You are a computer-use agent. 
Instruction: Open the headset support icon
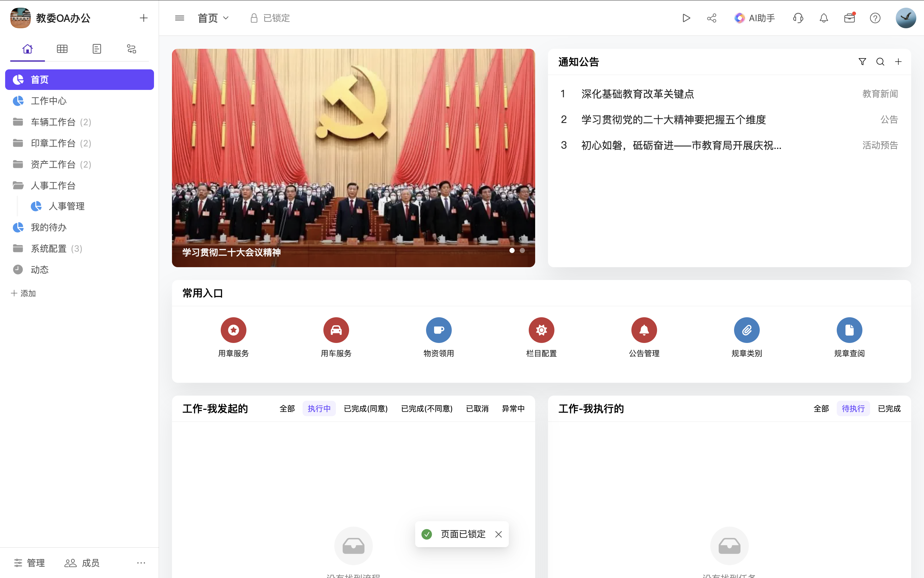[x=798, y=18]
